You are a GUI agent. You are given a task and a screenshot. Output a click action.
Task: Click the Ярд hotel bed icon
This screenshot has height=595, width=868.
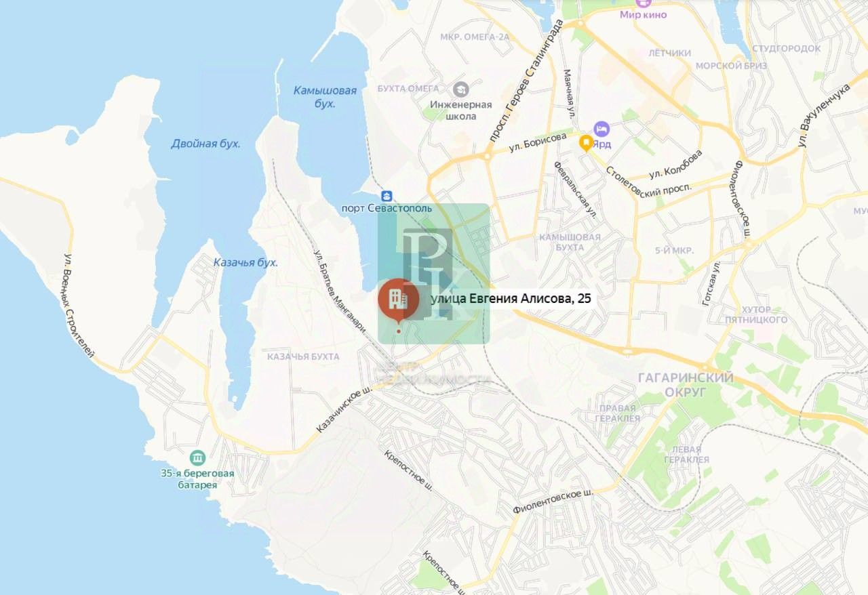click(601, 128)
